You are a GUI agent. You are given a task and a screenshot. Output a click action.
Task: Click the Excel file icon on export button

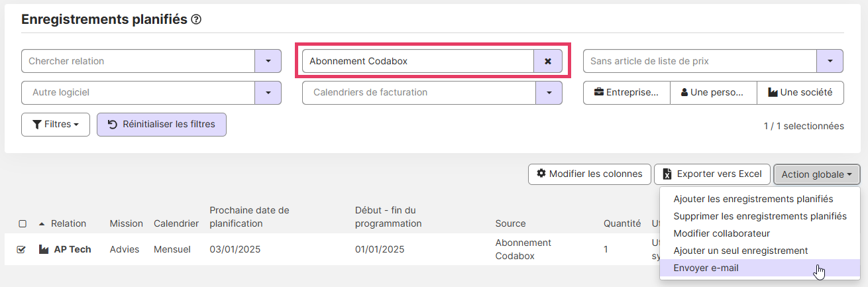(x=668, y=174)
